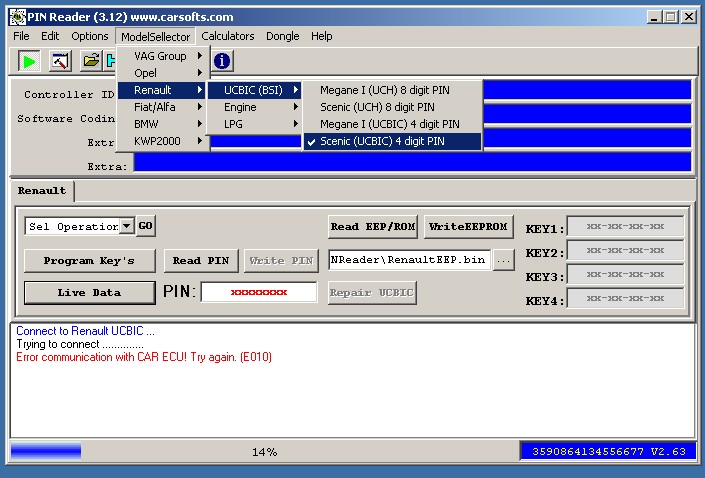Expand the KWP2000 submenu
This screenshot has height=478, width=705.
coord(163,141)
